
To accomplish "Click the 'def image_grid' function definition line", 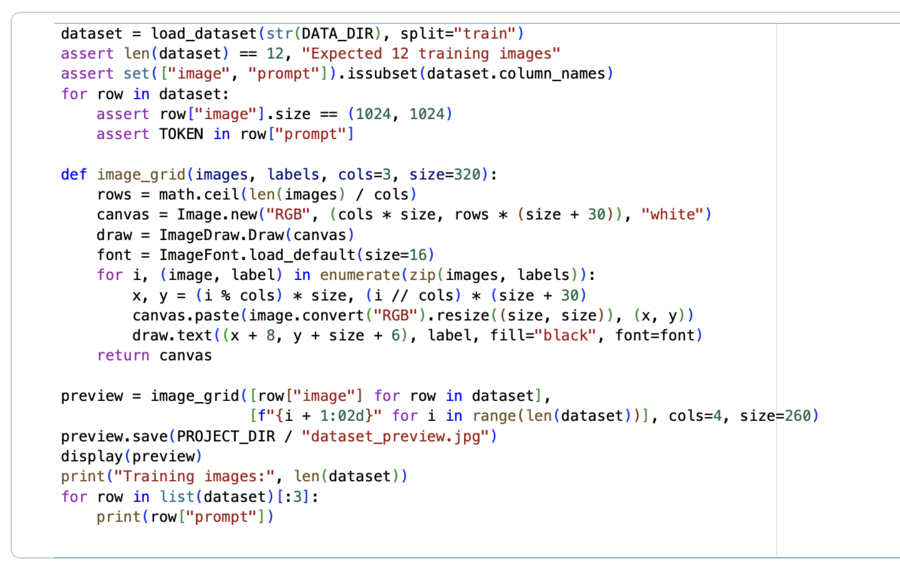I will [x=279, y=174].
